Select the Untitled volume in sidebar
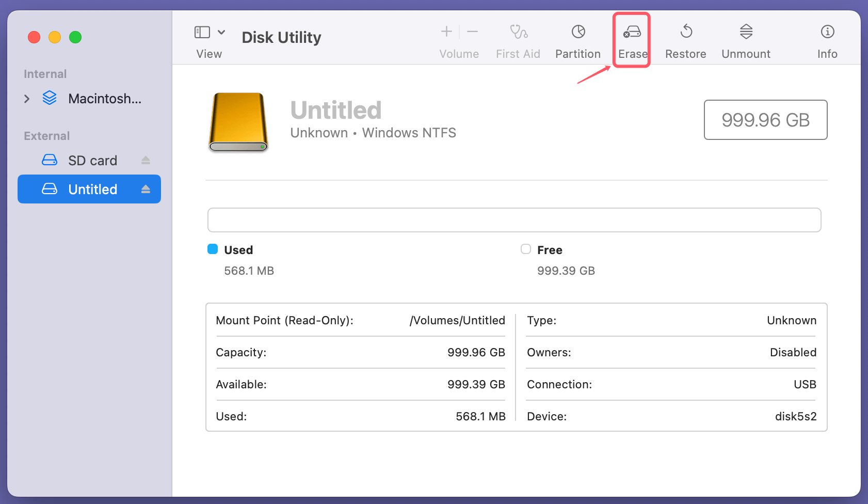 point(92,190)
